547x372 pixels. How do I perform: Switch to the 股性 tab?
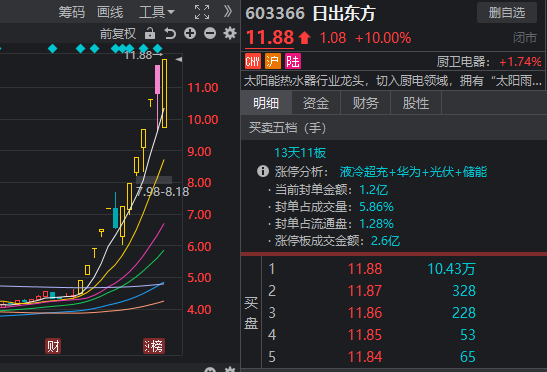click(x=415, y=103)
